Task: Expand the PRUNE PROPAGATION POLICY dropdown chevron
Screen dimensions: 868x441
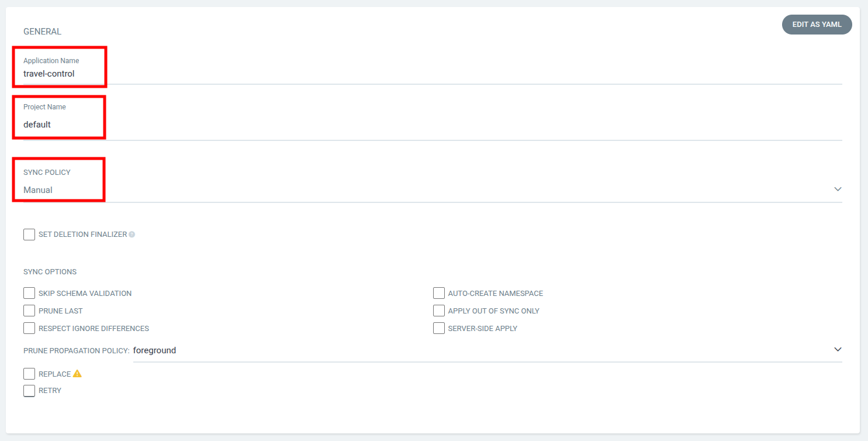Action: pyautogui.click(x=838, y=349)
